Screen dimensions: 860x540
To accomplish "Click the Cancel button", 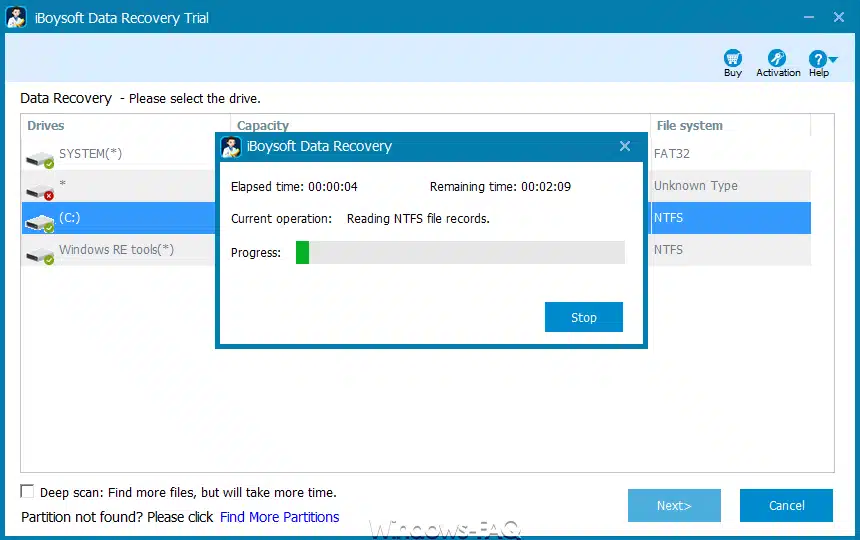I will pos(786,505).
